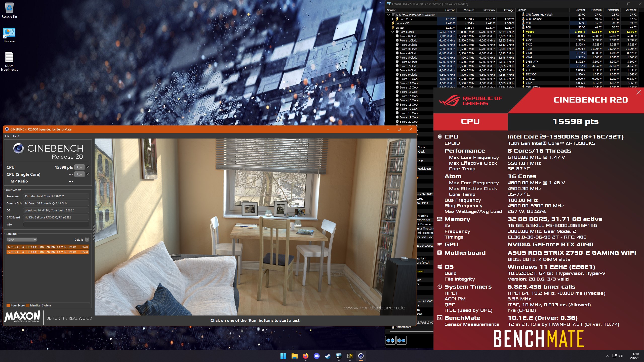The width and height of the screenshot is (644, 362).
Task: Click the Processor field in Your System
Action: click(56, 196)
